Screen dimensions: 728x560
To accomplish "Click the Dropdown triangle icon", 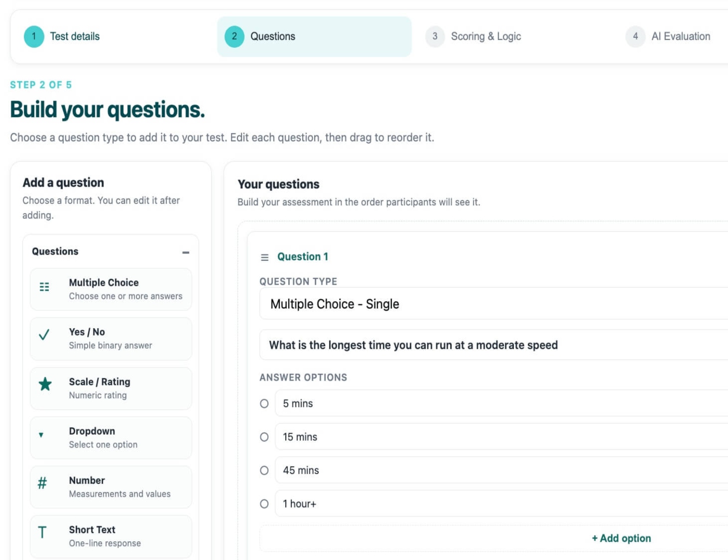I will point(41,435).
